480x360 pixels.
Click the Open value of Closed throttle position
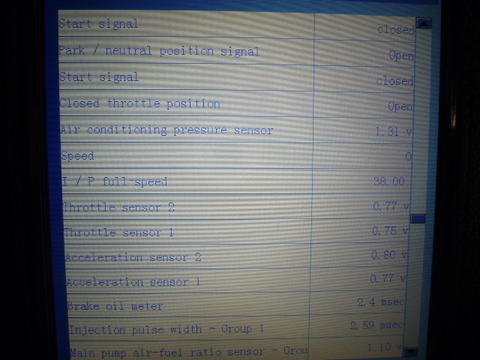[x=400, y=107]
